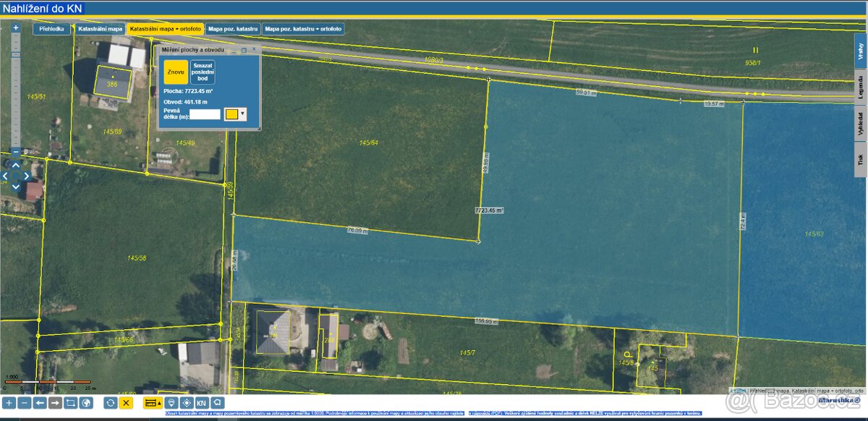The width and height of the screenshot is (868, 421).
Task: Switch to Katastrální mapa layer
Action: coord(101,29)
